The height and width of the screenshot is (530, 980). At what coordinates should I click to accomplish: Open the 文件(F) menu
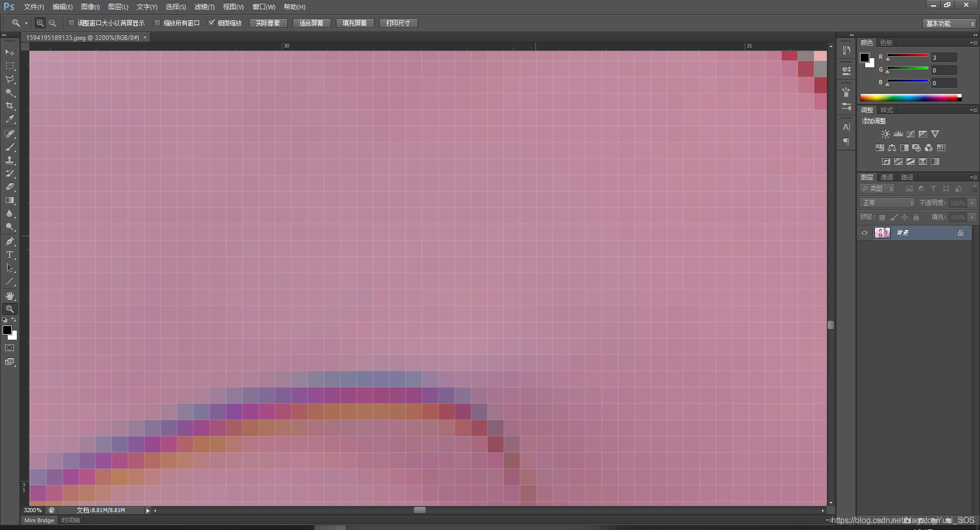(34, 7)
